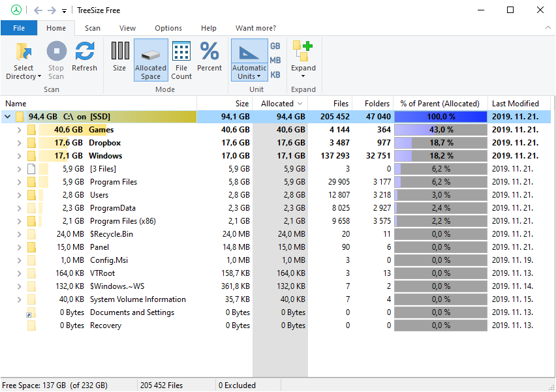556x392 pixels.
Task: Click the 18,7 % bar for Dropbox
Action: coord(440,143)
